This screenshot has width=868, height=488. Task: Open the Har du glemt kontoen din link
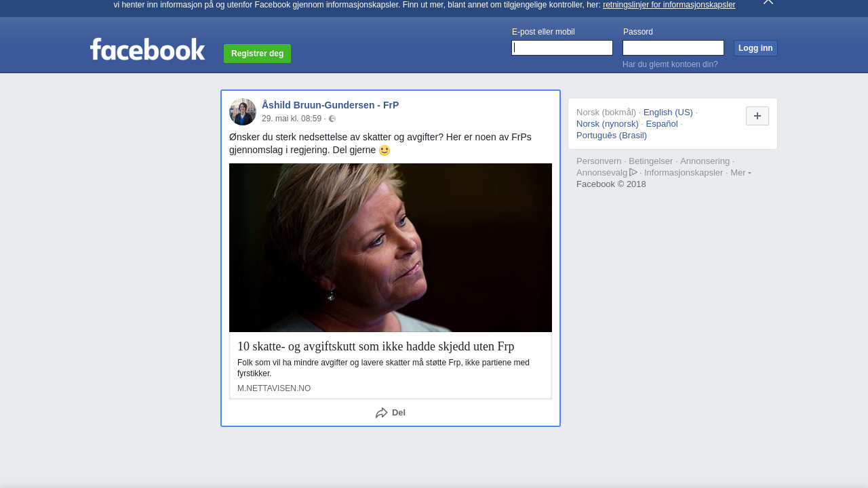670,64
